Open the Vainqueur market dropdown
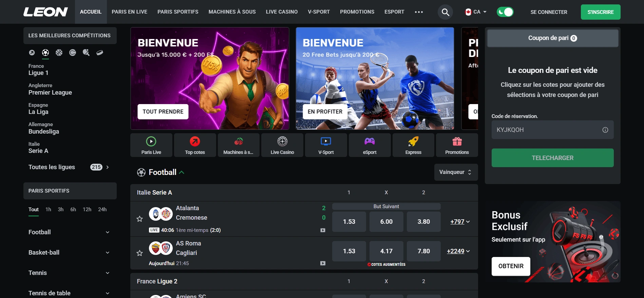Viewport: 644px width, 298px height. click(x=456, y=172)
